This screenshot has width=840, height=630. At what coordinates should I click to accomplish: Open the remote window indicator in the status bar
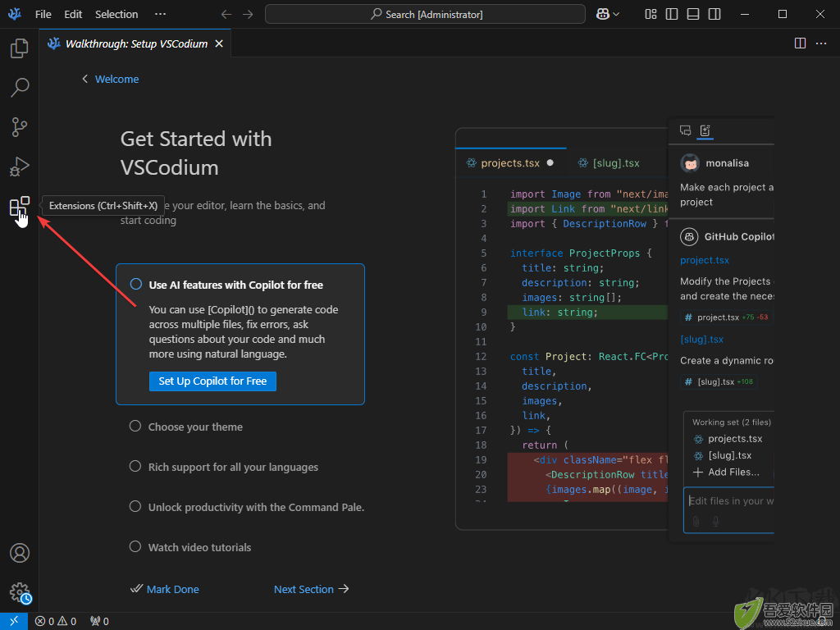tap(14, 621)
